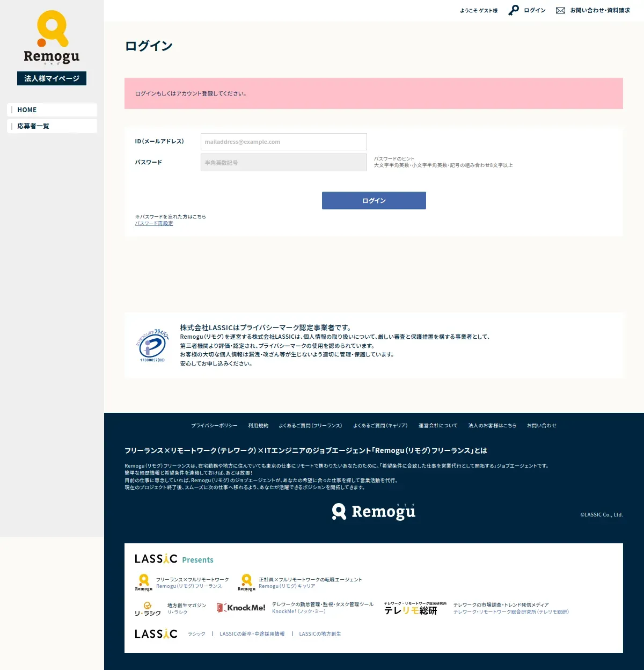The height and width of the screenshot is (670, 644).
Task: Open the footer お問い合わせ link
Action: pyautogui.click(x=541, y=426)
